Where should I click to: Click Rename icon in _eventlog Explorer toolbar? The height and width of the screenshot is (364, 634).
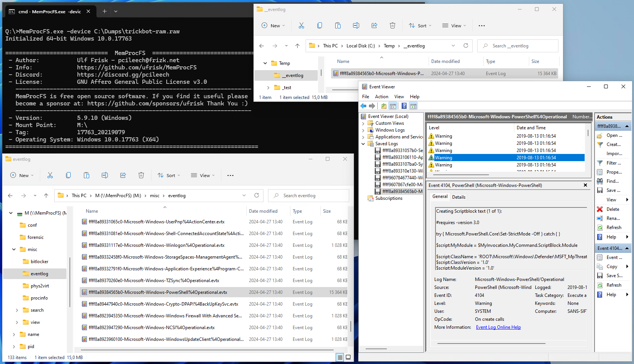pos(356,25)
